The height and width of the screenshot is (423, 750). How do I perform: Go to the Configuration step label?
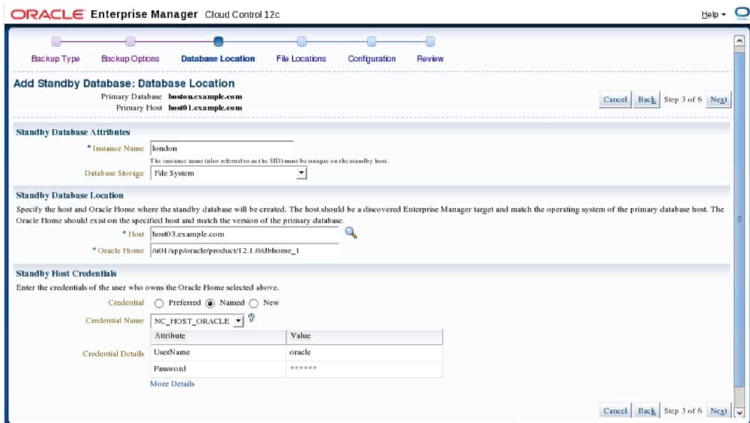pyautogui.click(x=372, y=58)
